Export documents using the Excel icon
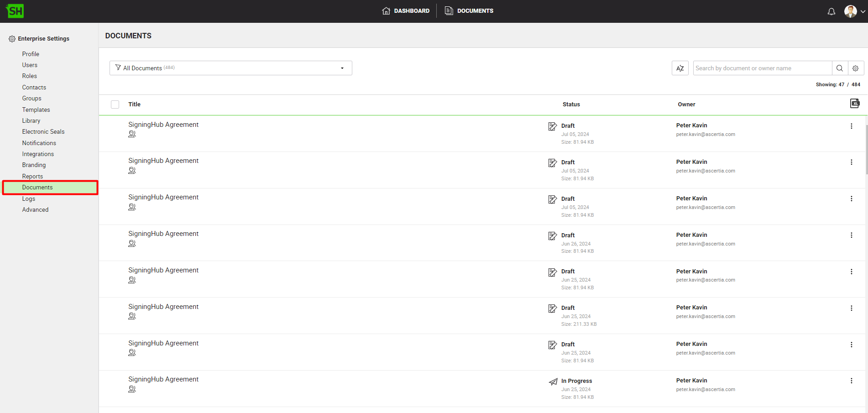Viewport: 868px width, 413px height. click(x=854, y=104)
